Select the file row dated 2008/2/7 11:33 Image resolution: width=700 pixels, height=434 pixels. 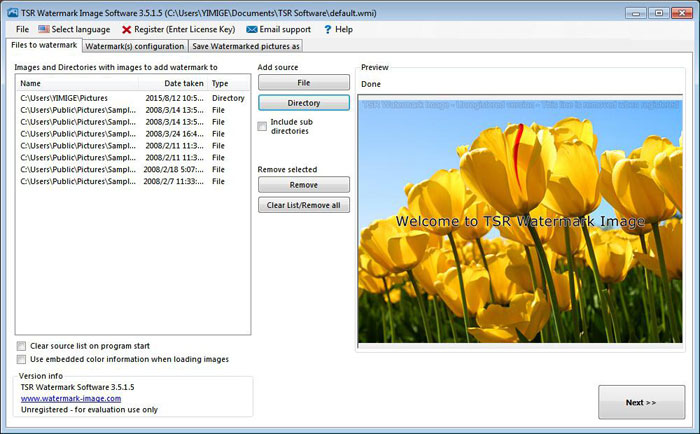click(x=133, y=181)
